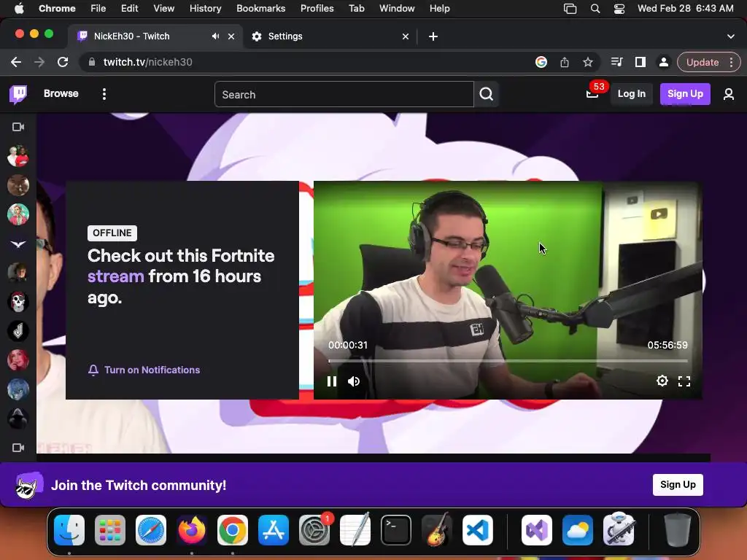Open the skull avatar channel in the sidebar

[18, 302]
